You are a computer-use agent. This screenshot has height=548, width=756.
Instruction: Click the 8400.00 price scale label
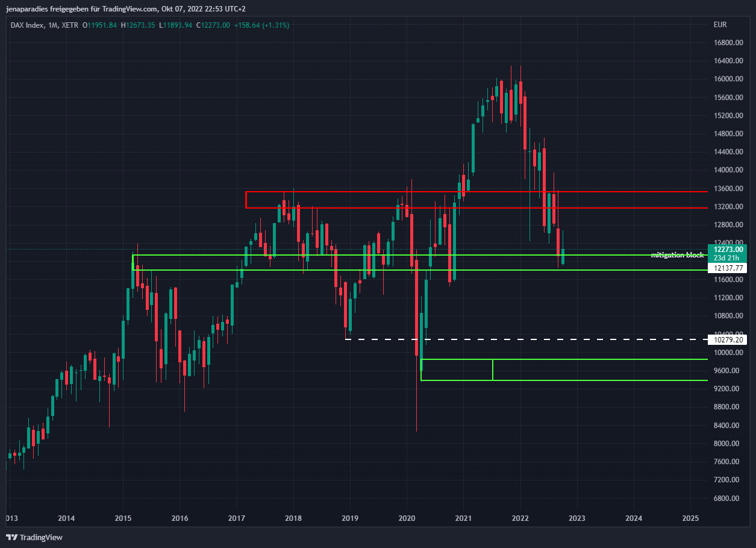click(727, 426)
